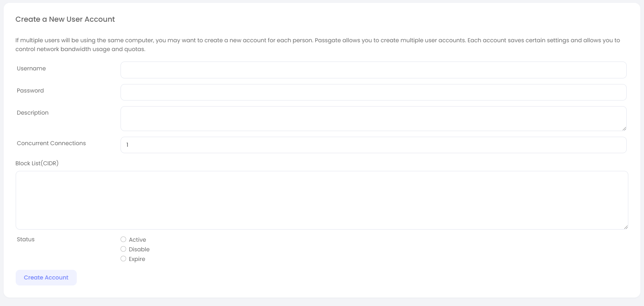
Task: Click the Status label
Action: click(26, 239)
